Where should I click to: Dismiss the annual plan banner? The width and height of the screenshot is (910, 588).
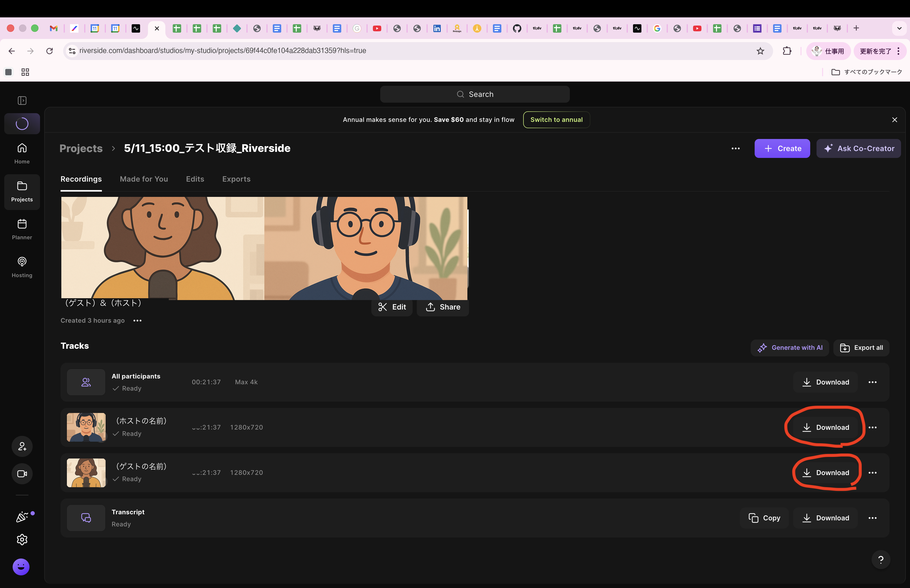tap(894, 120)
